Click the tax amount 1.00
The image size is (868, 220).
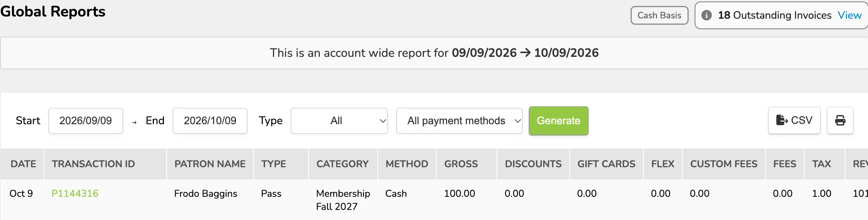822,193
